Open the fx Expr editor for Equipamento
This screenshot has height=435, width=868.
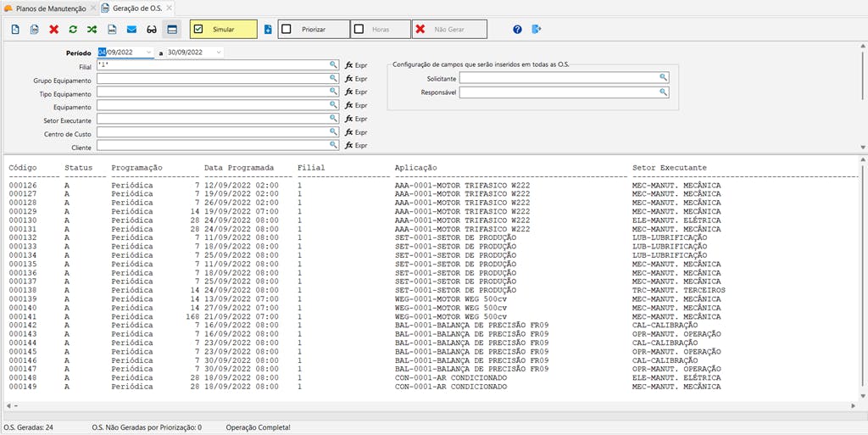[x=356, y=105]
